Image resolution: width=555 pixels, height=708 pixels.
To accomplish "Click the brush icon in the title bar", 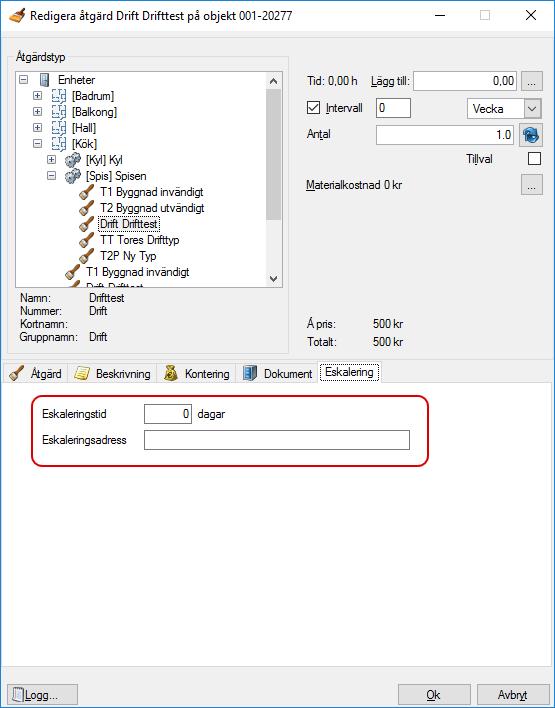I will [x=17, y=15].
